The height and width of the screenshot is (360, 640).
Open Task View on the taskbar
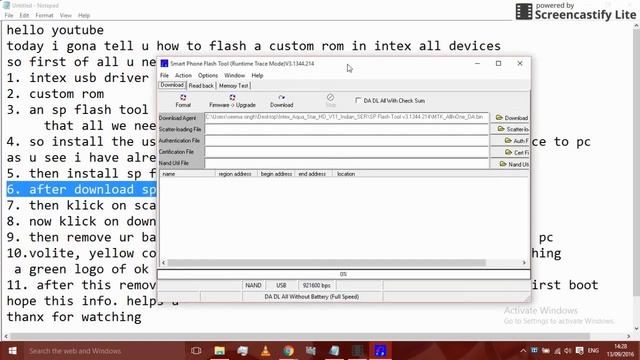click(196, 351)
